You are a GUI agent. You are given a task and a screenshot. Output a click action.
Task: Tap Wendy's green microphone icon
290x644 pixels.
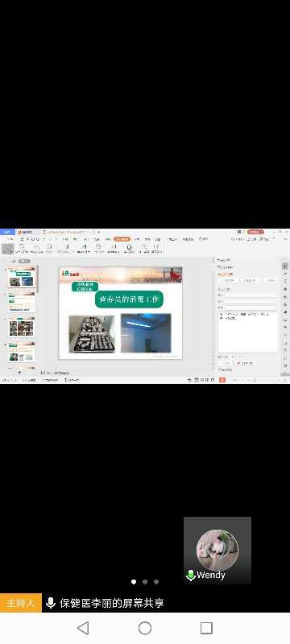coord(191,575)
